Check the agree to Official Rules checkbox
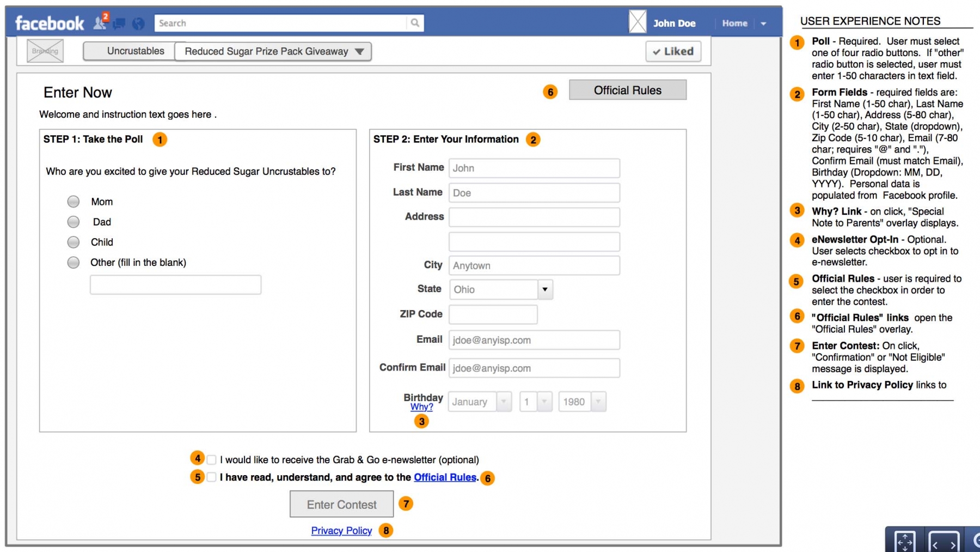The width and height of the screenshot is (980, 552). coord(212,477)
